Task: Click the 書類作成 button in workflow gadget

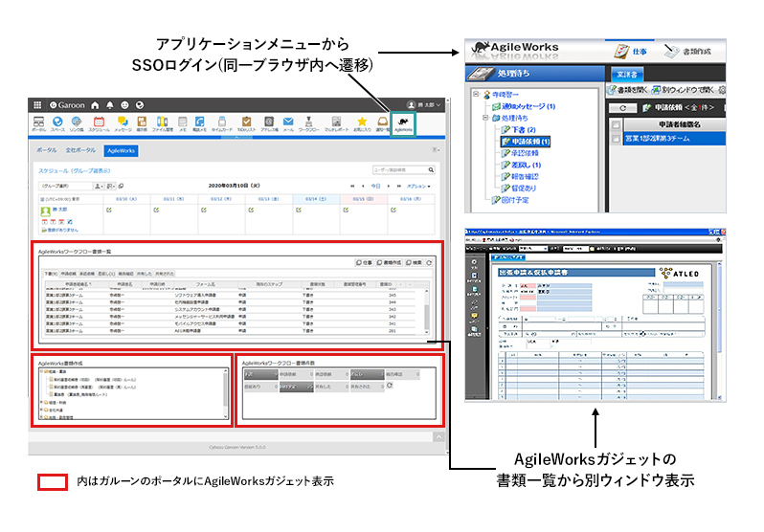Action: [390, 262]
